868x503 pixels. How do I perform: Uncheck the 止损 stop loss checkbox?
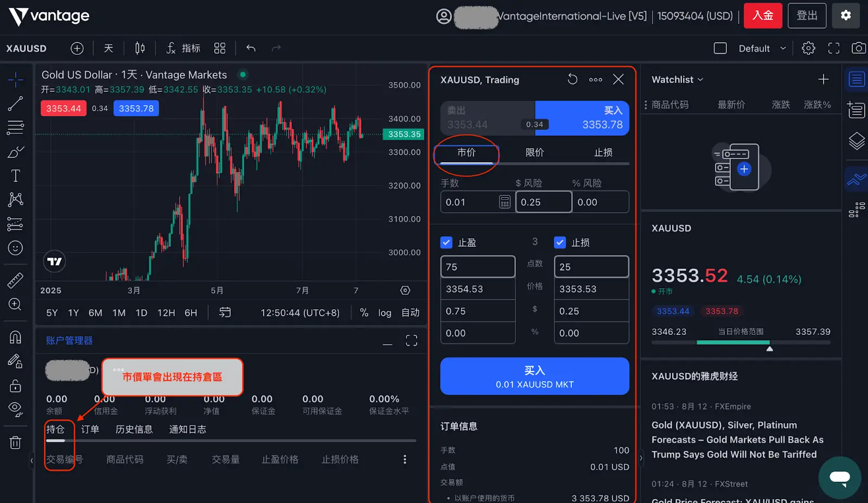[x=560, y=243]
